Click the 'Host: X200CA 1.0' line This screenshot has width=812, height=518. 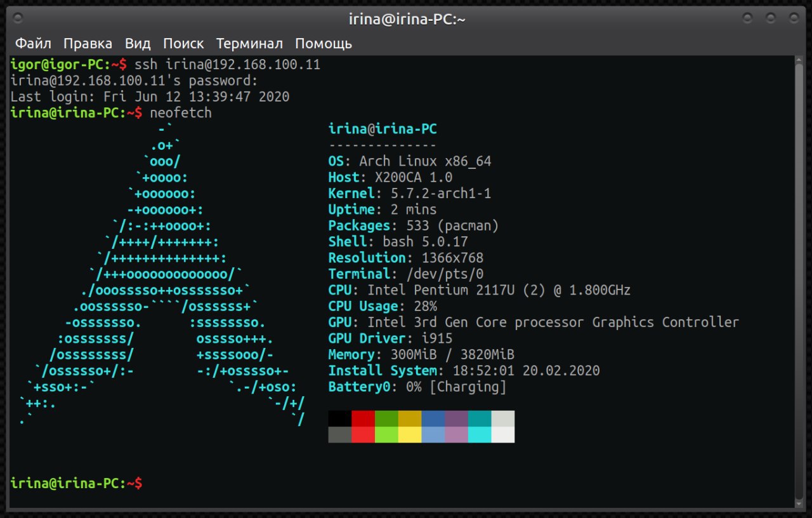(390, 177)
